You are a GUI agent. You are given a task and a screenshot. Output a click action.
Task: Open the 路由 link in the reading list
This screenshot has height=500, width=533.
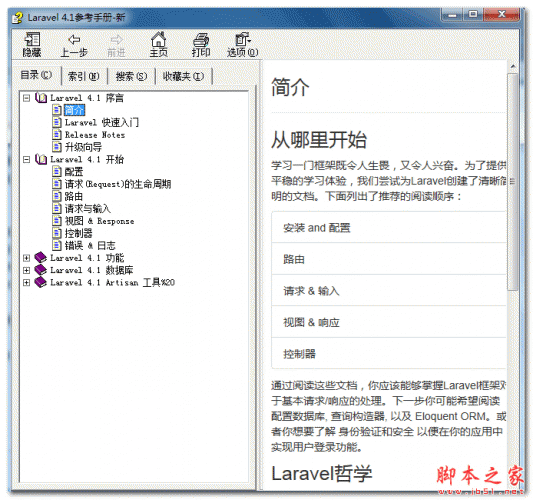tap(294, 259)
